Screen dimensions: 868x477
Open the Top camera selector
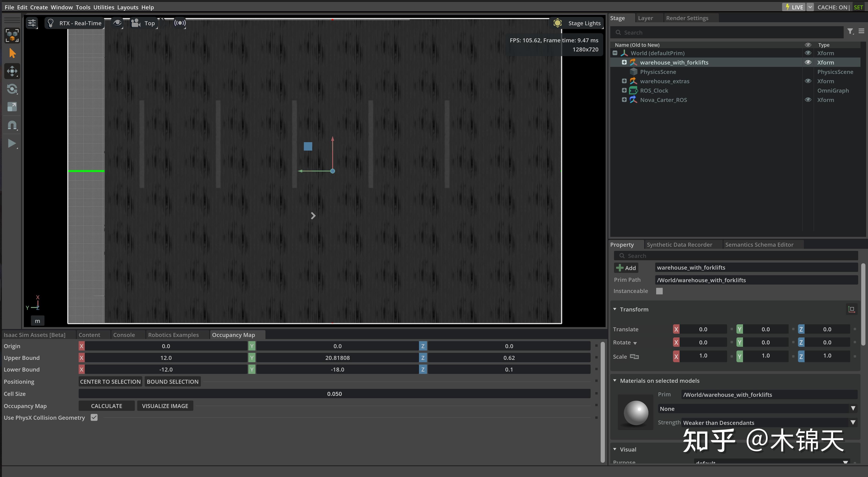[x=143, y=23]
